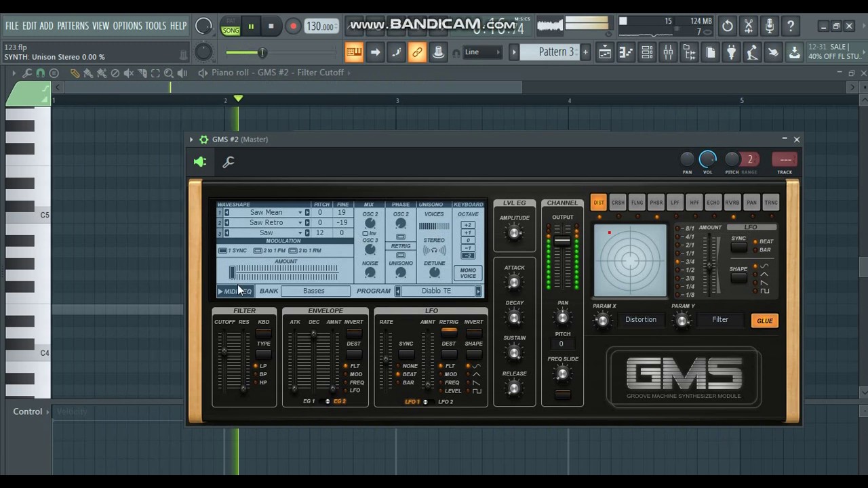Select the delete tool in piano roll
Screen dimensions: 868x488
coord(115,73)
